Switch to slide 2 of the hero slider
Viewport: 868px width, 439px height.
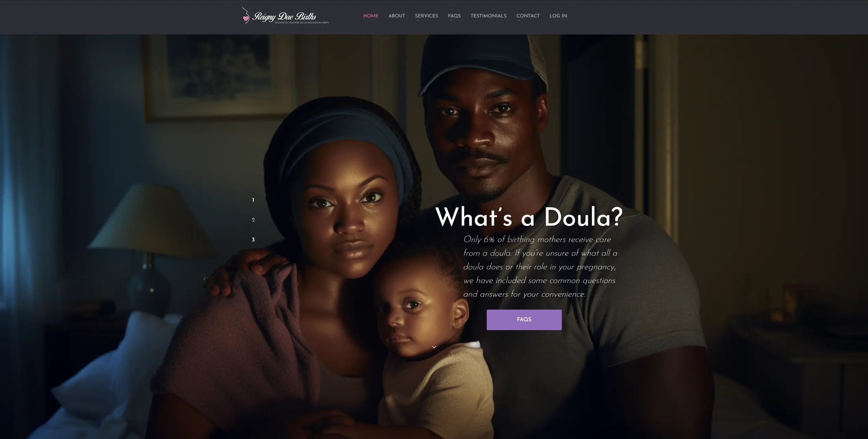(x=253, y=220)
